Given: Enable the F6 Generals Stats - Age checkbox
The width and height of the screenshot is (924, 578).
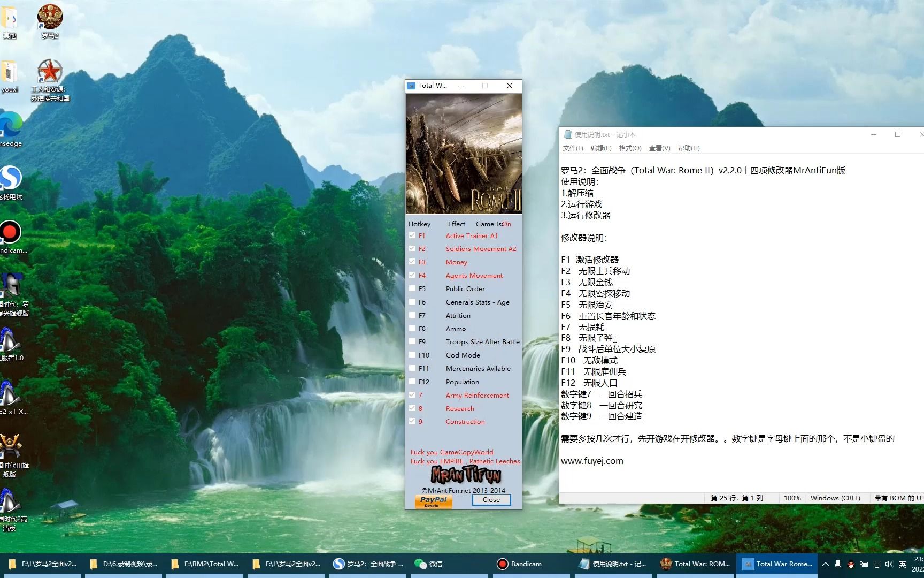Looking at the screenshot, I should [x=412, y=302].
